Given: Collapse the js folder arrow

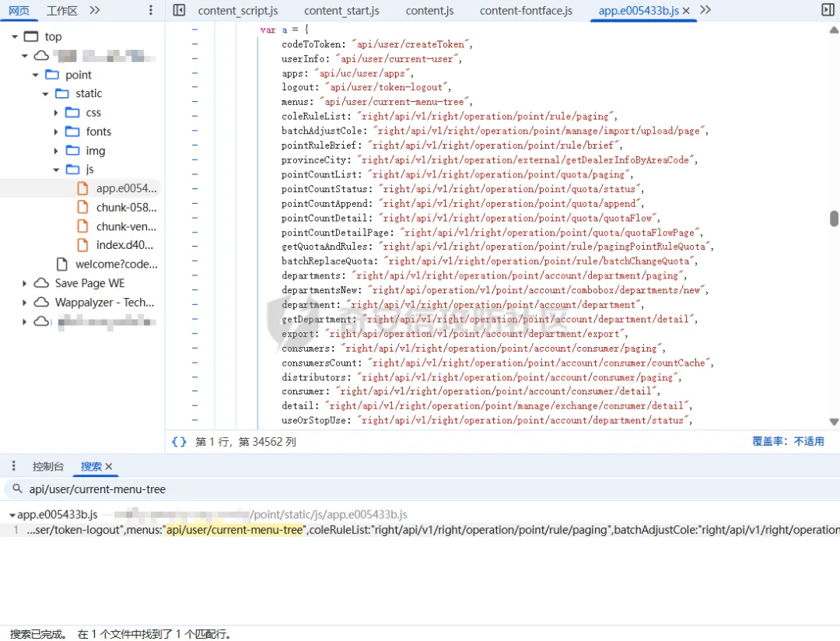Looking at the screenshot, I should point(56,170).
